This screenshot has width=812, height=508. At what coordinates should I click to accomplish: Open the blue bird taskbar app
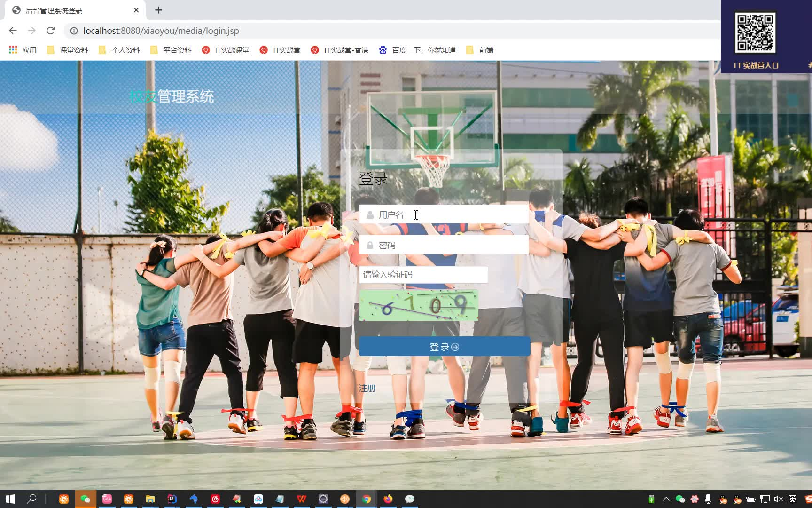pos(194,499)
